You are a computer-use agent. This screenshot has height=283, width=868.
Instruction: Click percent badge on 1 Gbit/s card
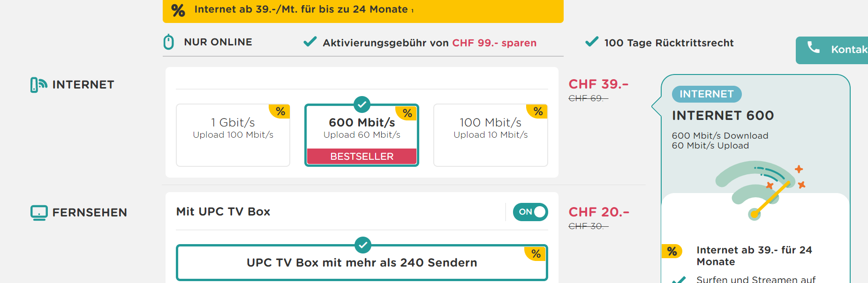(280, 112)
